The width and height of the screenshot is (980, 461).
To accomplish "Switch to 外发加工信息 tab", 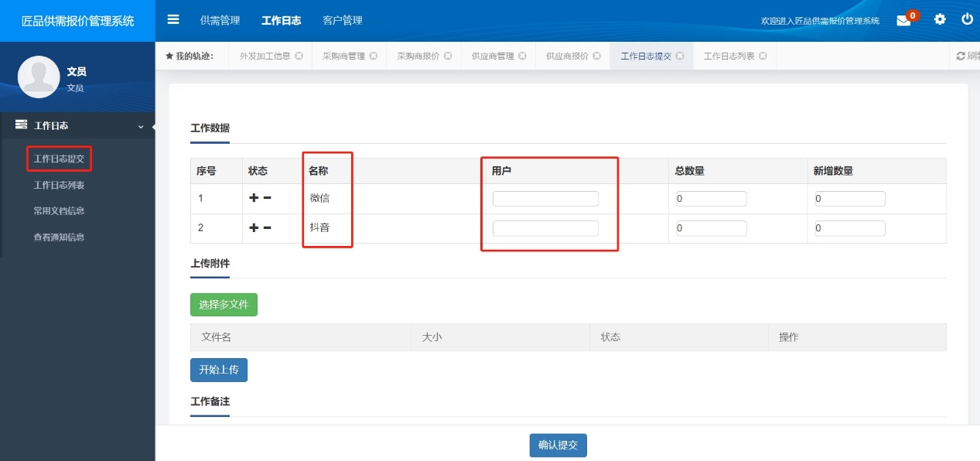I will [x=265, y=56].
